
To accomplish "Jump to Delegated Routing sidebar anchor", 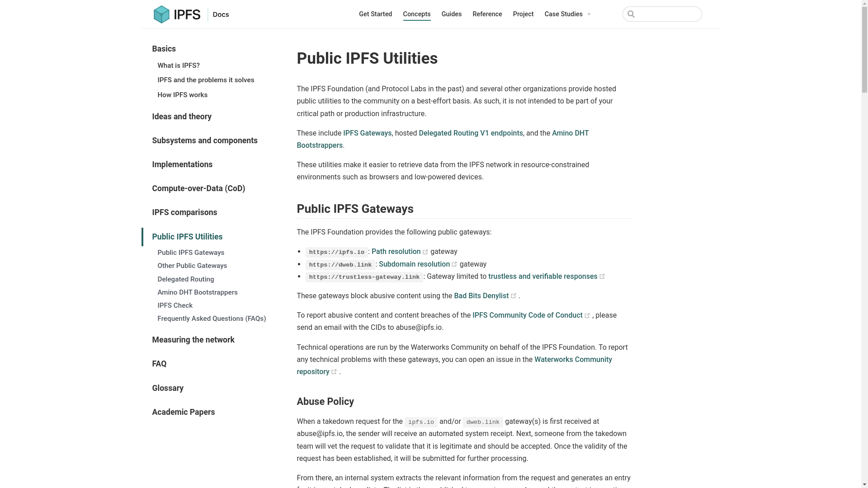I will click(x=185, y=279).
